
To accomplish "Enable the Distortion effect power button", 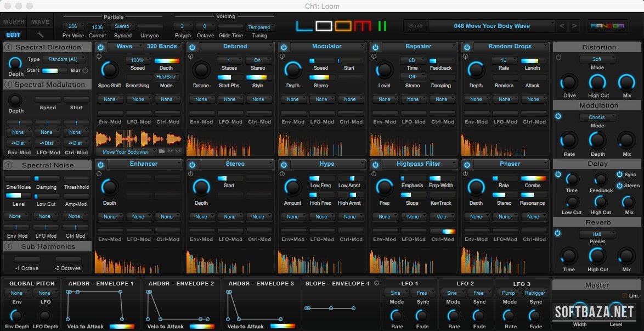I will (558, 57).
